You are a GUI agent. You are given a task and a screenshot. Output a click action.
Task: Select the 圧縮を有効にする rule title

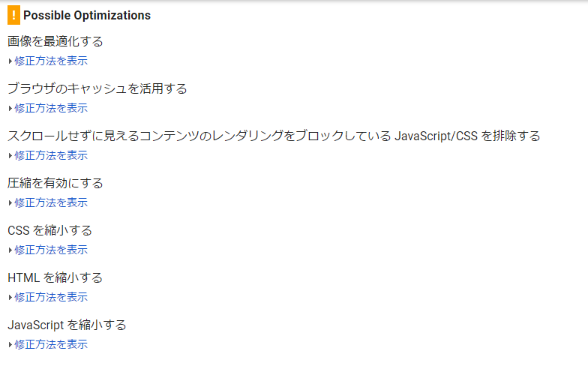tap(55, 183)
